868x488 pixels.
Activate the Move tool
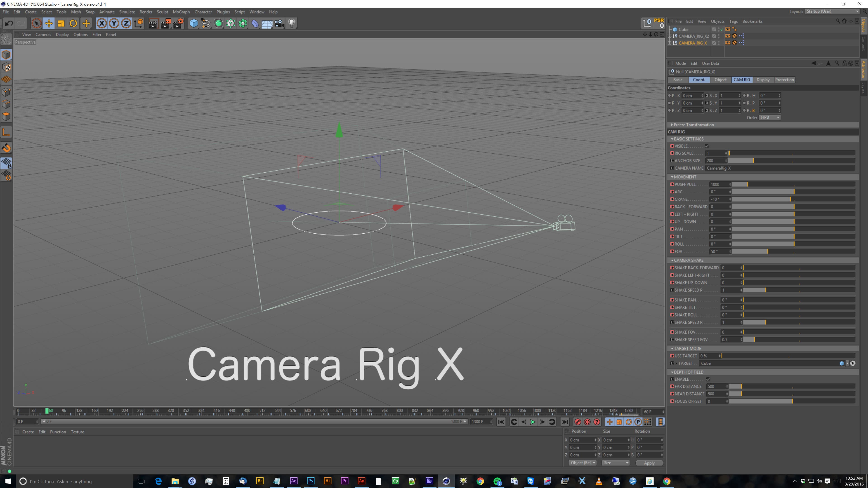click(49, 23)
